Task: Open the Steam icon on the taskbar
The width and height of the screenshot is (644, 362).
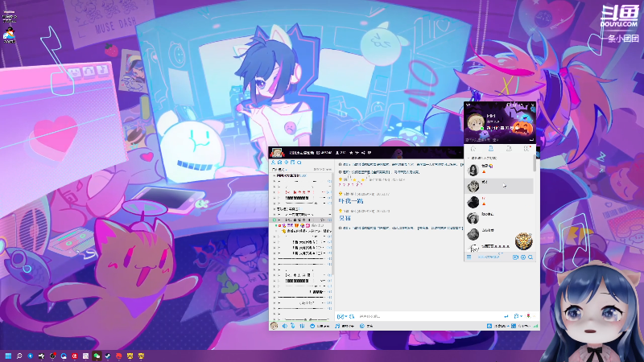Action: [x=108, y=356]
